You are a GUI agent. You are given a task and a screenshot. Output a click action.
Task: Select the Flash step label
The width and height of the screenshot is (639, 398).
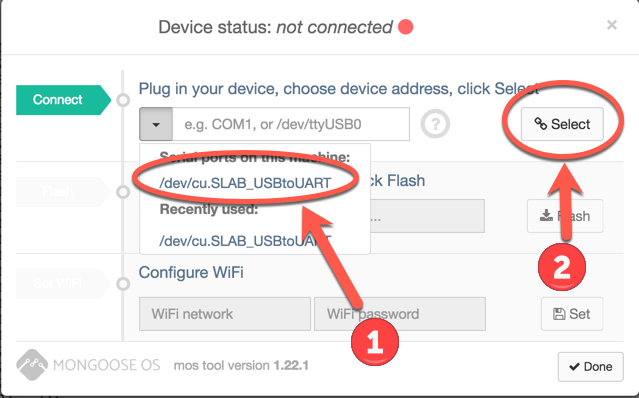63,191
